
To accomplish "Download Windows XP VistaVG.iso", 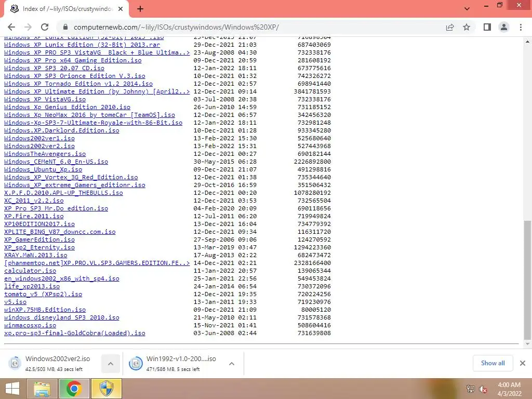I will (x=45, y=99).
